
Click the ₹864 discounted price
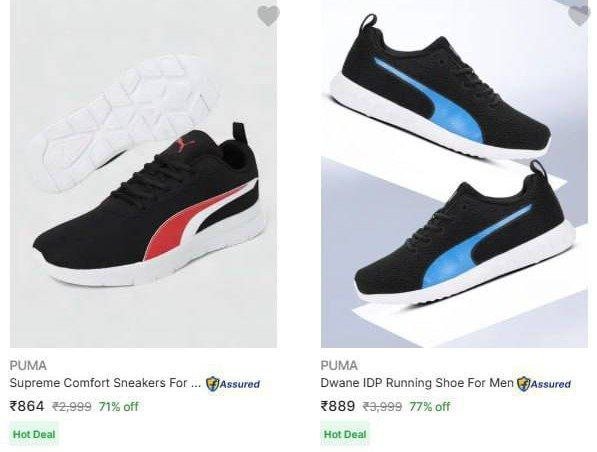point(27,406)
